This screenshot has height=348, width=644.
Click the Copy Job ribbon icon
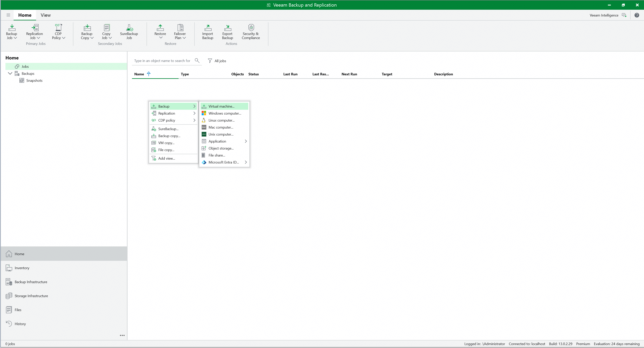[x=107, y=28]
